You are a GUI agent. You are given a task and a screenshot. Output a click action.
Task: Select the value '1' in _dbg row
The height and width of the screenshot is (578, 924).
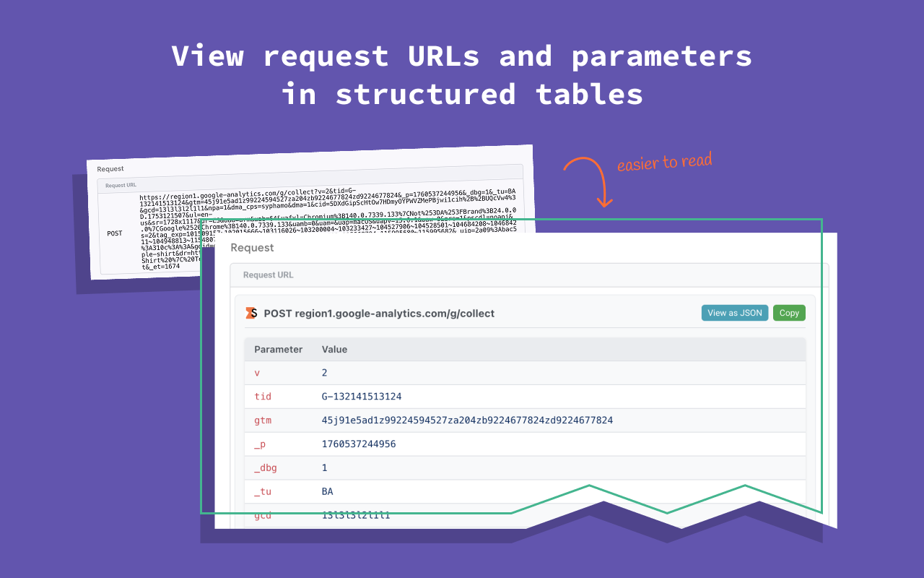(325, 468)
